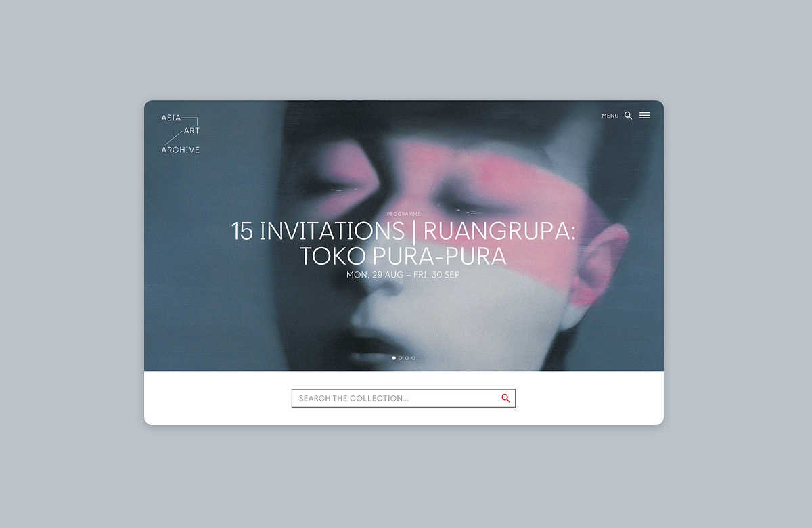Open the 15 Invitations Ruangrupa Toko Pura-Pura link
This screenshot has width=812, height=528.
tap(403, 242)
